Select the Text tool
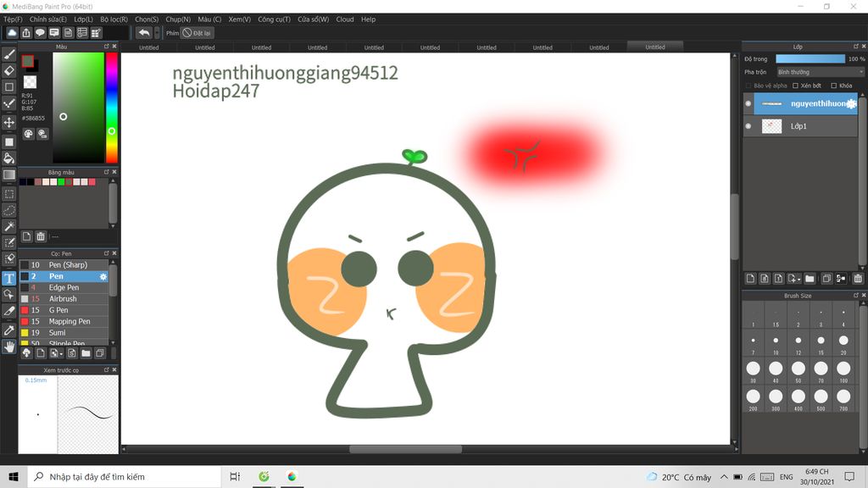 9,278
